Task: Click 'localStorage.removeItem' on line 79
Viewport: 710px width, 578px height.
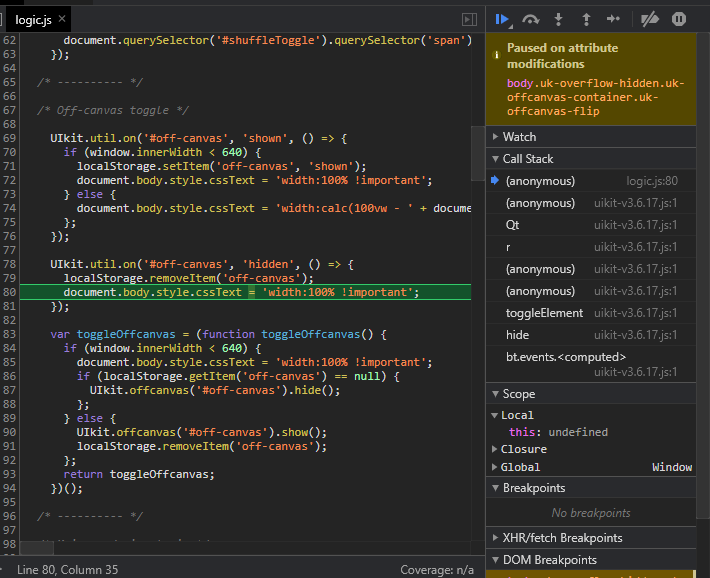Action: point(142,278)
